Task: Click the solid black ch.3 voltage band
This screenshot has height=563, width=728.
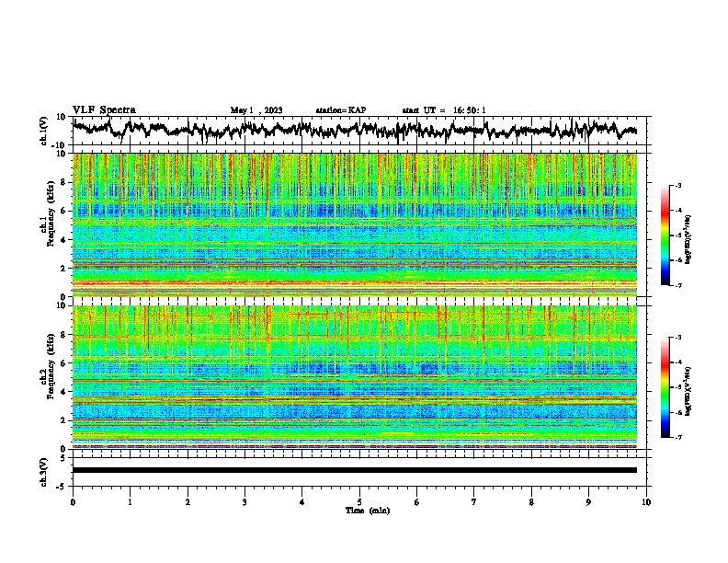Action: 355,470
